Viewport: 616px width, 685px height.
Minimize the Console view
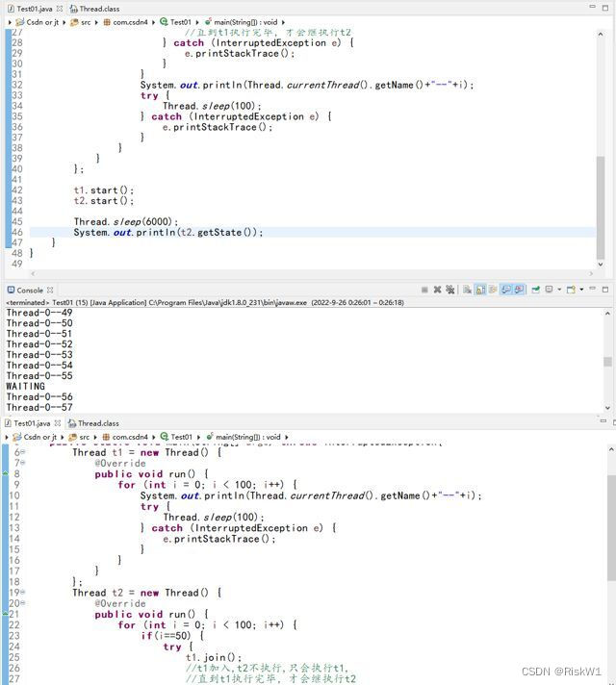[593, 289]
